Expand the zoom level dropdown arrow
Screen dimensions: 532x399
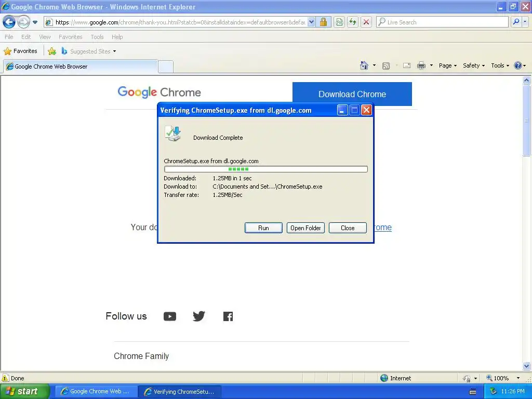[x=518, y=378]
